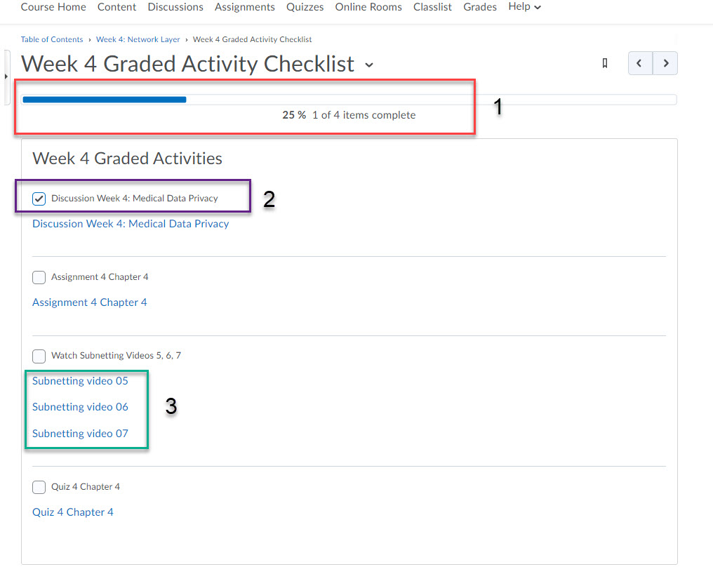This screenshot has width=713, height=588.
Task: Click the bookmark icon to bookmark this page
Action: point(604,63)
